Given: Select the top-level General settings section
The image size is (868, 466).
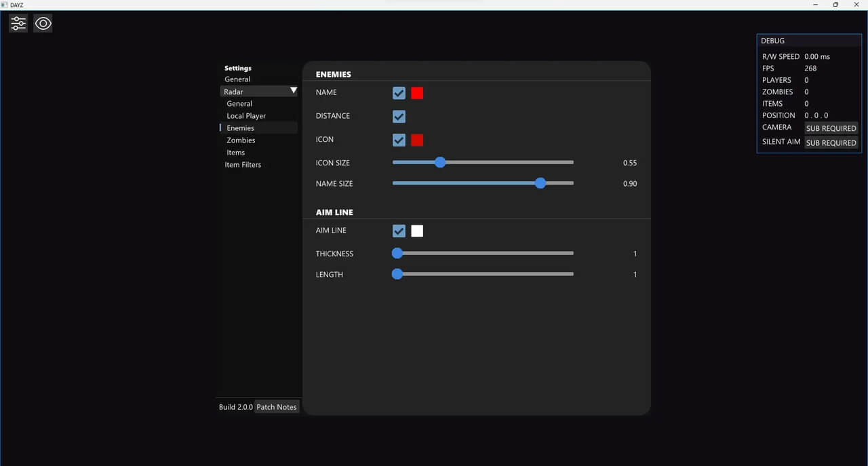Looking at the screenshot, I should 237,79.
